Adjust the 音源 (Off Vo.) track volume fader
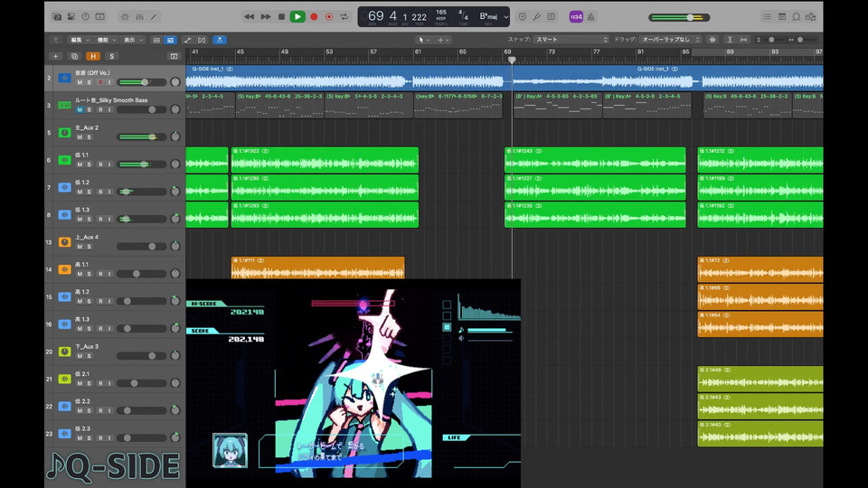 142,82
